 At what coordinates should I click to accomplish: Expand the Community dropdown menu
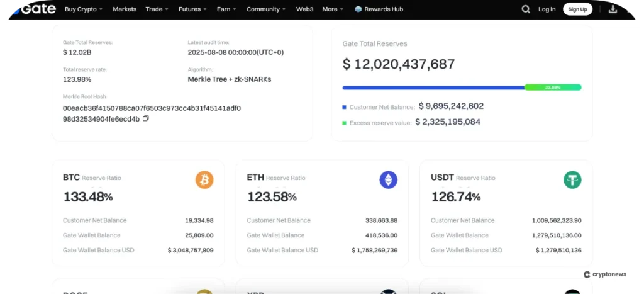266,9
